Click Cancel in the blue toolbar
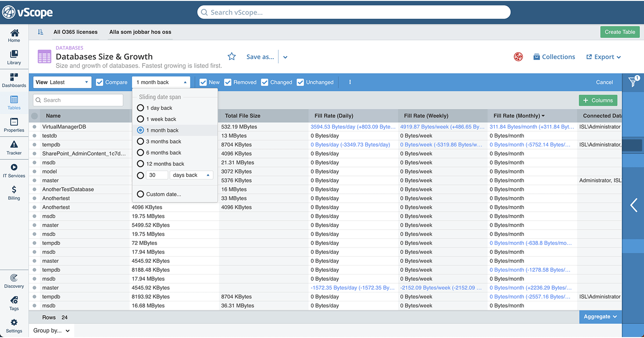 (604, 82)
